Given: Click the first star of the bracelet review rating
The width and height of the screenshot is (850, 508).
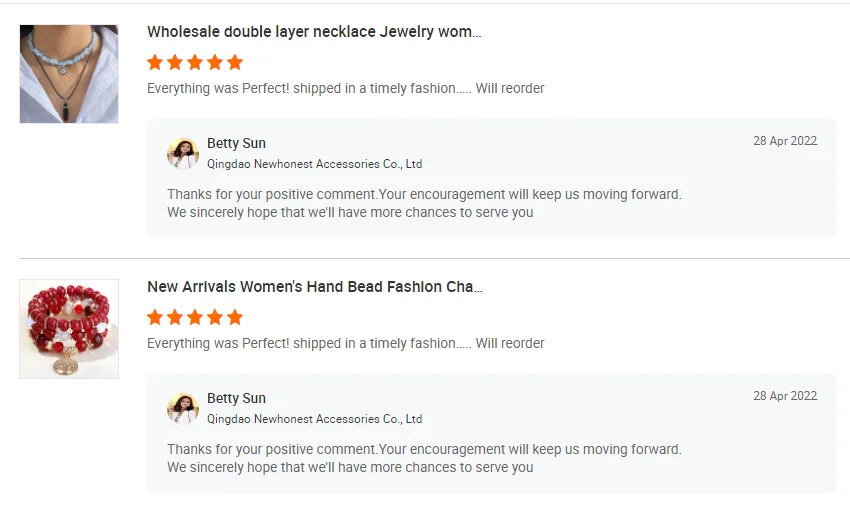Looking at the screenshot, I should [x=155, y=317].
